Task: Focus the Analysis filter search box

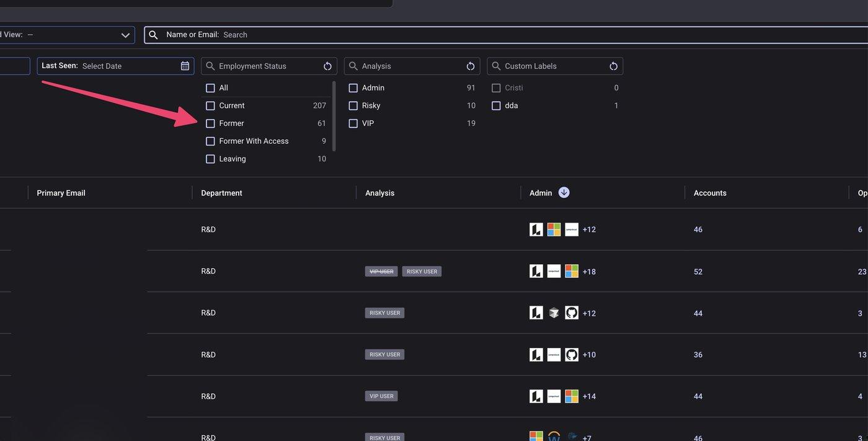Action: [412, 66]
